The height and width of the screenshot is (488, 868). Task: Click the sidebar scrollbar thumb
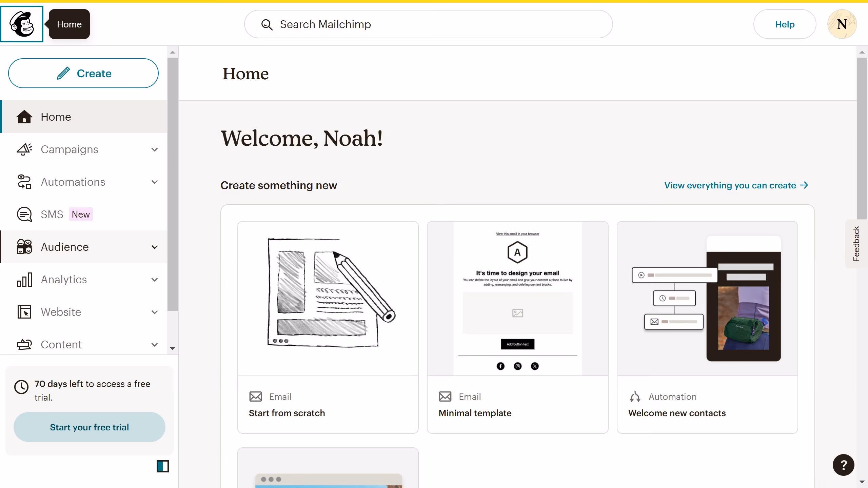[x=173, y=184]
